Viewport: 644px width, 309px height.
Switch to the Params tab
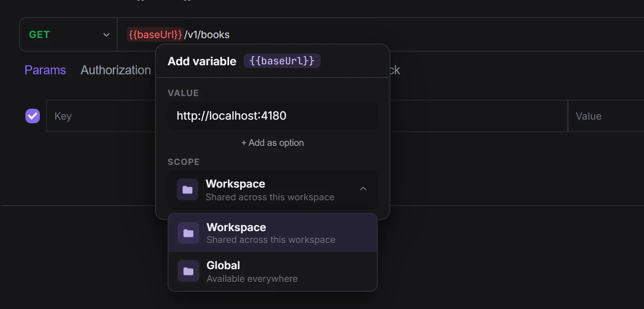click(45, 70)
